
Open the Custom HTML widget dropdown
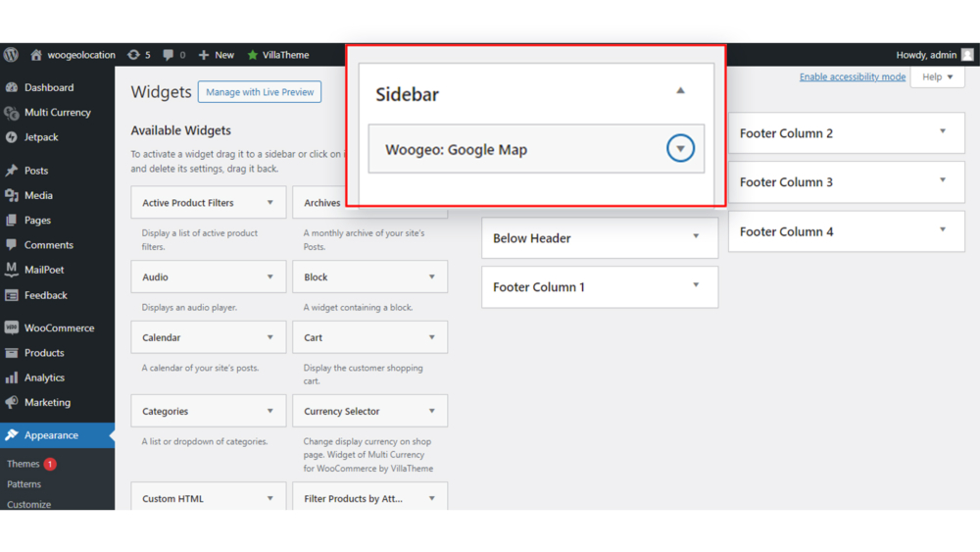270,499
